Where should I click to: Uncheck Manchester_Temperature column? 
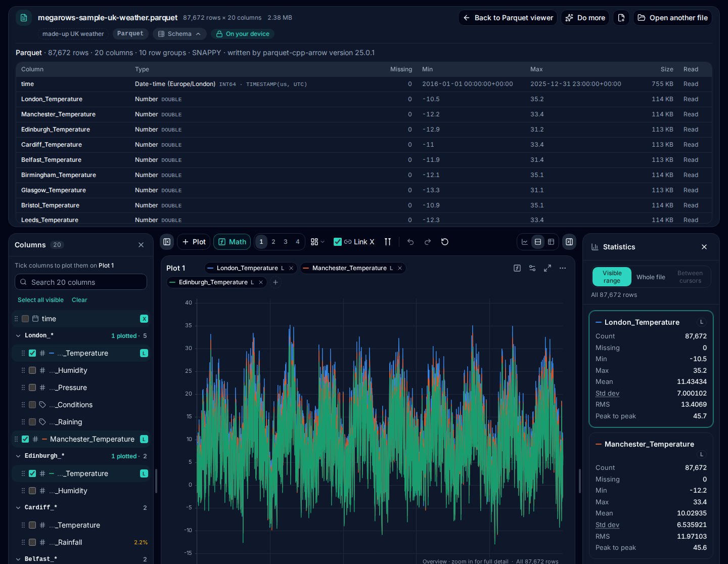click(25, 439)
